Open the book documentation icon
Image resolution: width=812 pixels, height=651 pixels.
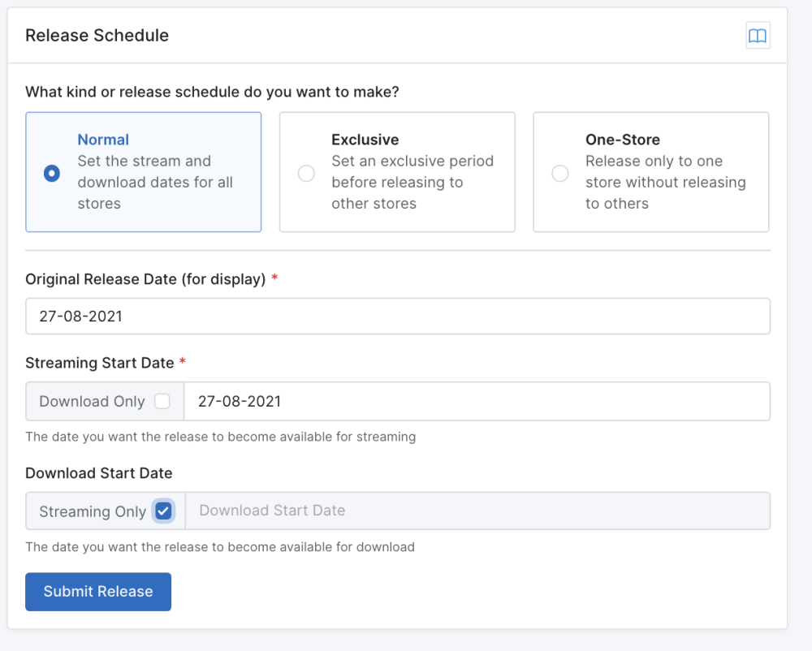coord(757,36)
